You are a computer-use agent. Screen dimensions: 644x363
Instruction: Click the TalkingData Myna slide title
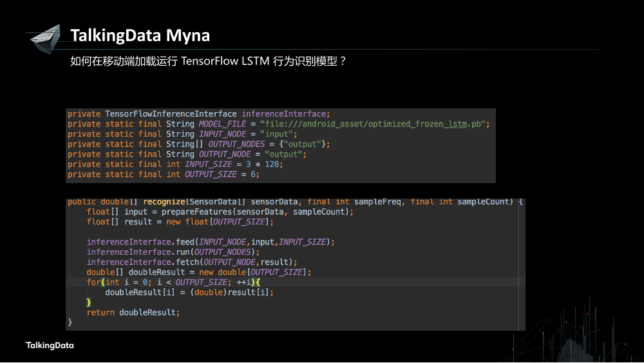pyautogui.click(x=140, y=35)
